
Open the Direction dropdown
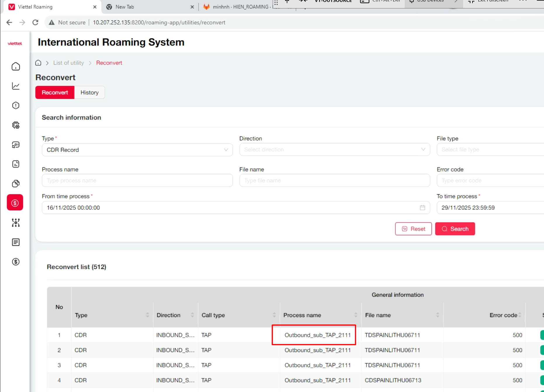coord(334,150)
